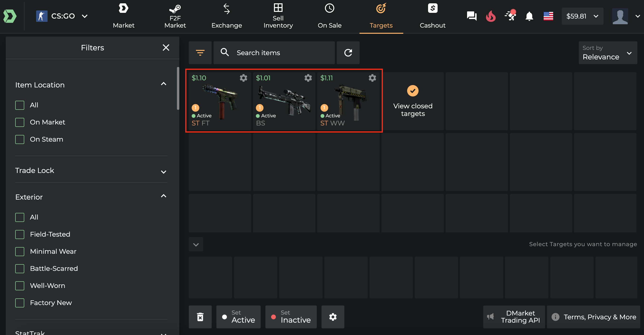Click the refresh targets icon

[348, 53]
